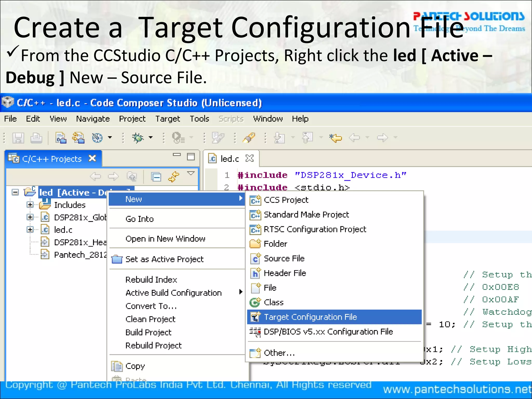Click the Print toolbar icon
The width and height of the screenshot is (532, 399).
click(x=36, y=138)
